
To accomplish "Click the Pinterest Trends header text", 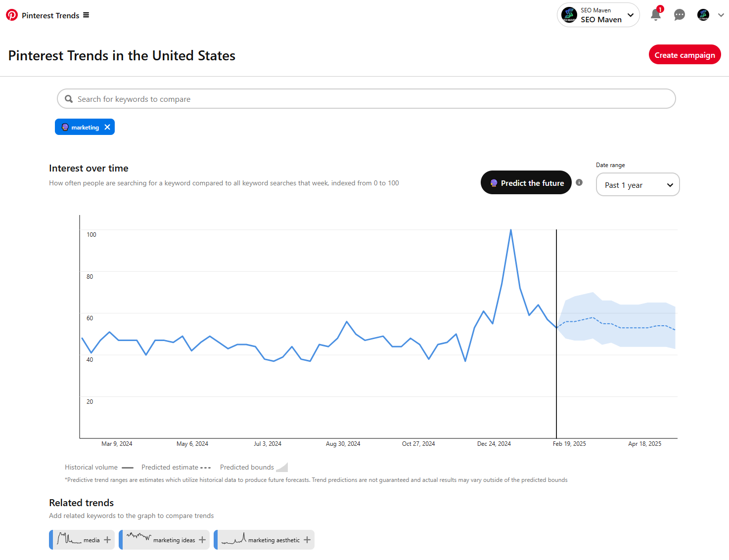I will [50, 15].
